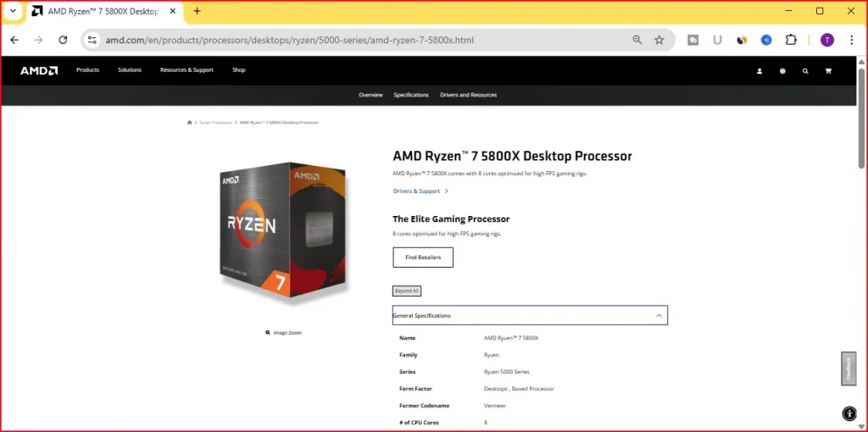Go to the Specifications section tab

(x=411, y=95)
